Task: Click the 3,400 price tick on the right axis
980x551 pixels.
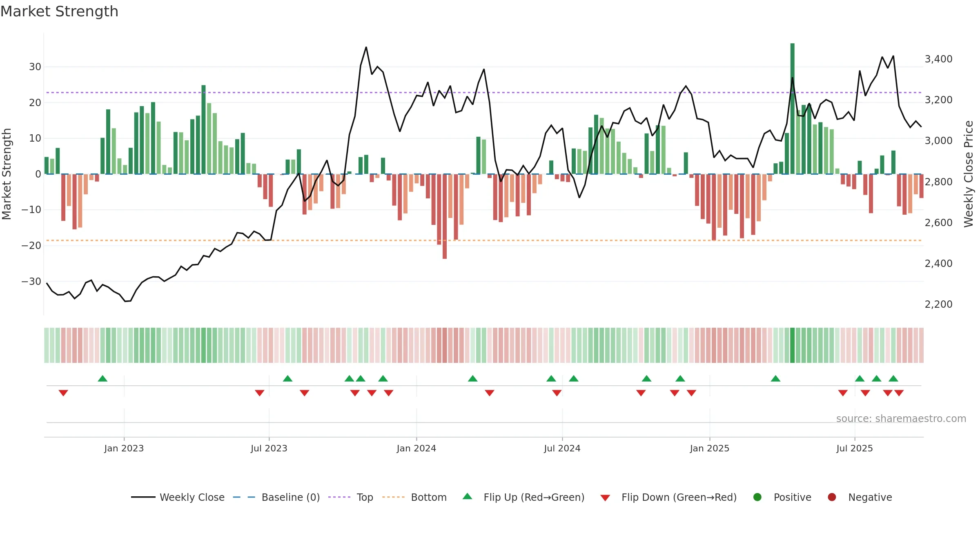Action: (x=939, y=59)
